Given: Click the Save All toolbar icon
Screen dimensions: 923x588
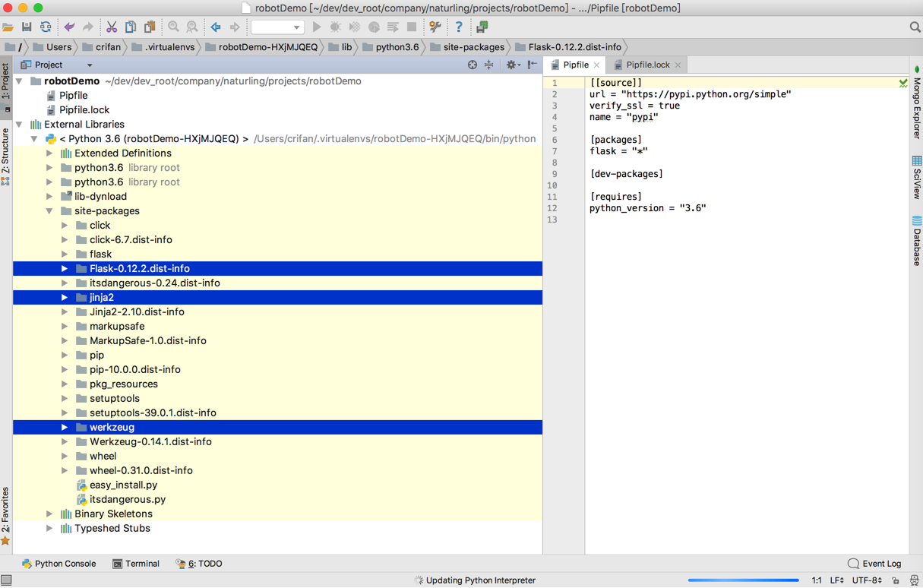Looking at the screenshot, I should click(x=27, y=27).
